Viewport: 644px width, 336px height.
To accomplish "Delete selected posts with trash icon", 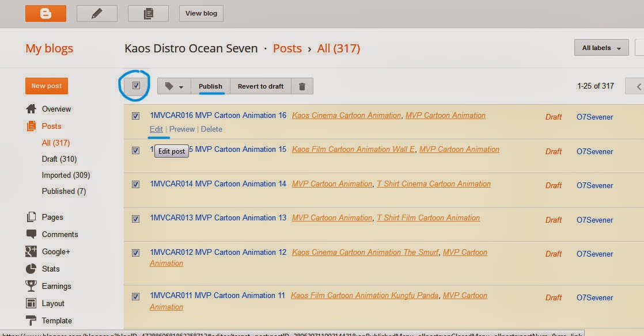I will 302,86.
